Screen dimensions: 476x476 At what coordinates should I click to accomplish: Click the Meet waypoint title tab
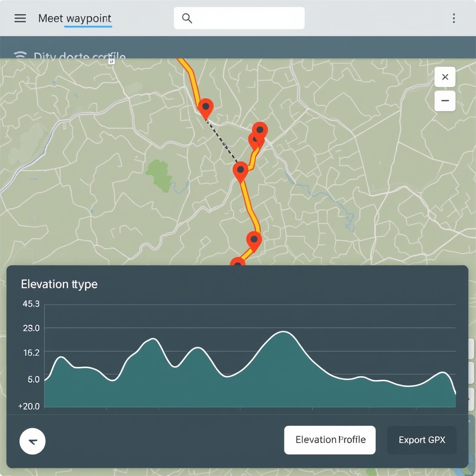pyautogui.click(x=75, y=19)
